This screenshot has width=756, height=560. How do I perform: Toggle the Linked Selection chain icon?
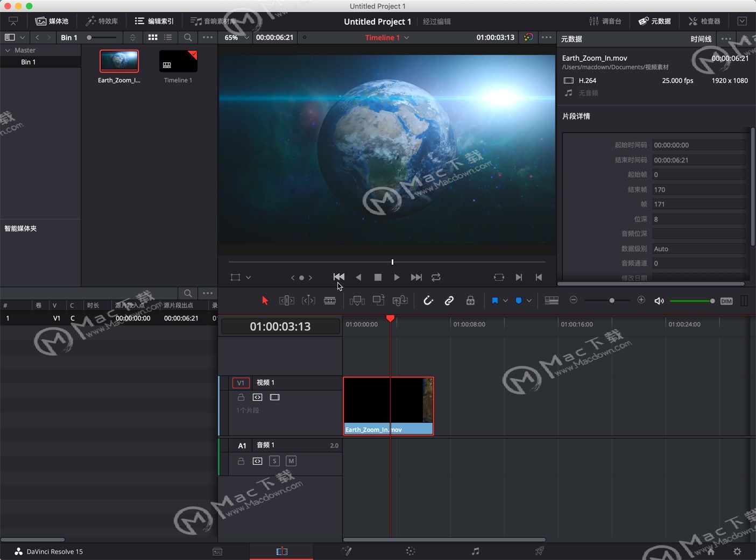[x=449, y=301]
